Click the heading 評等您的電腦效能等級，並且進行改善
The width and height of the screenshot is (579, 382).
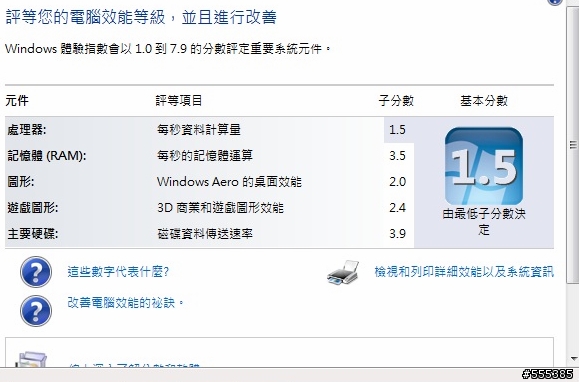tap(141, 17)
